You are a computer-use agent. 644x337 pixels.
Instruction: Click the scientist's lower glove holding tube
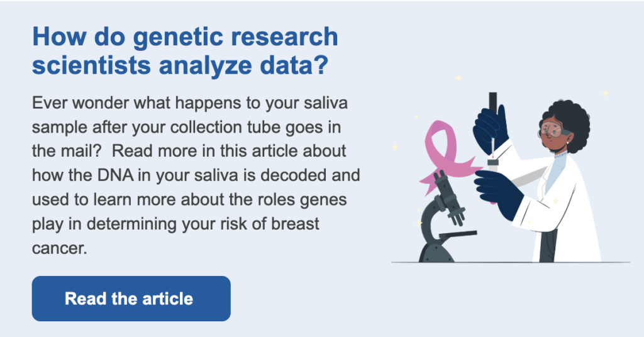tap(499, 187)
